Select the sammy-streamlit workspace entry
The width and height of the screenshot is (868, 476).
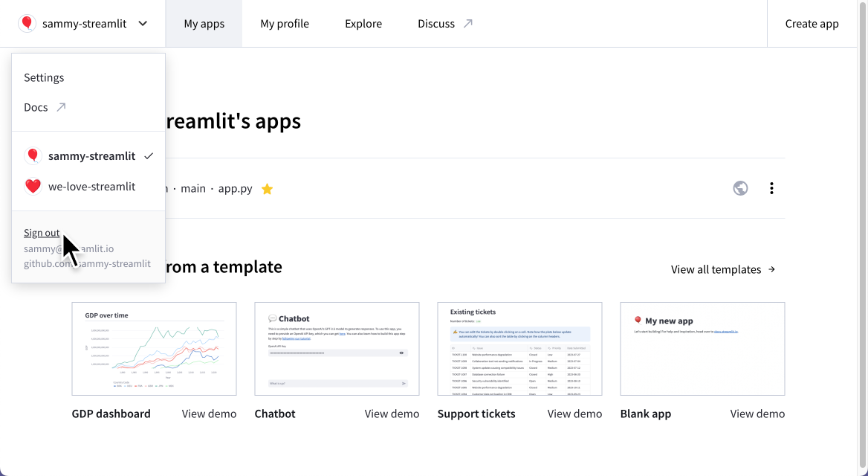click(x=91, y=155)
